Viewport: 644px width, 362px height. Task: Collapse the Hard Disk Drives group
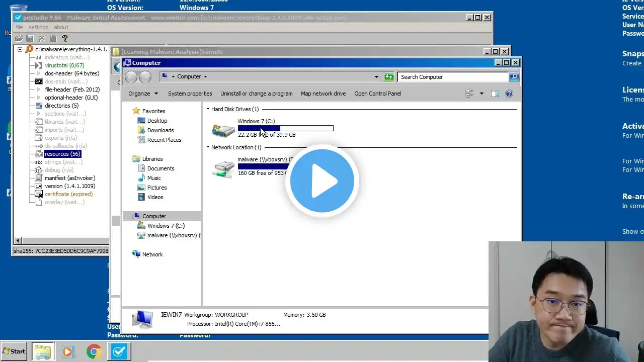208,109
